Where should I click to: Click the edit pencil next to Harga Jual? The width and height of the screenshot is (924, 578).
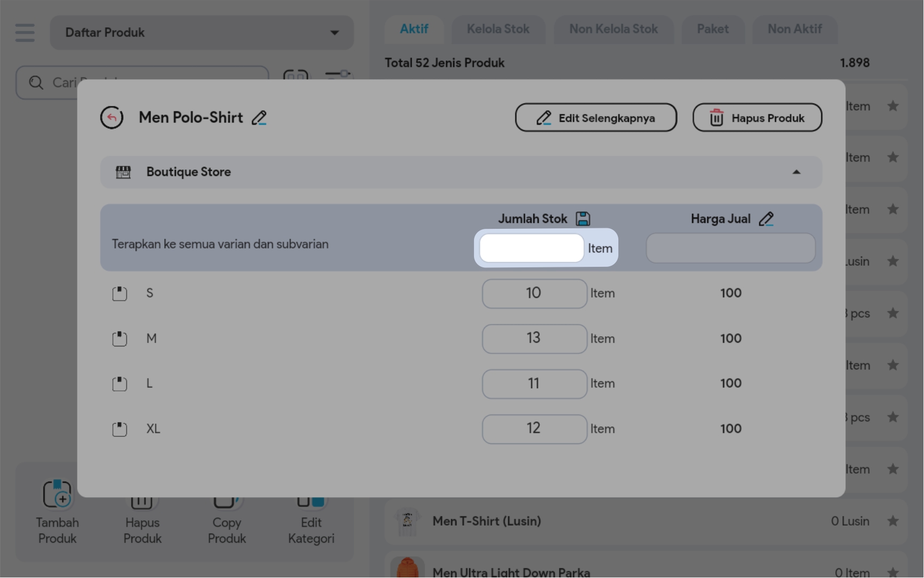point(766,219)
